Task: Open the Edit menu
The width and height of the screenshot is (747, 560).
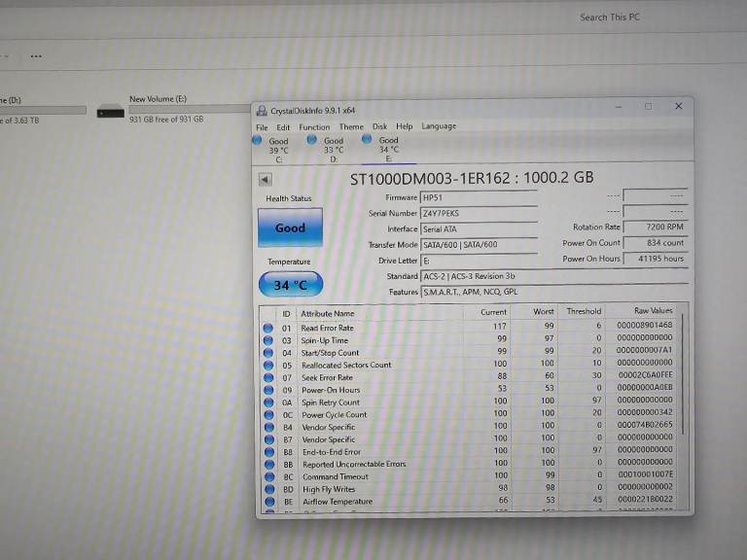Action: point(283,127)
